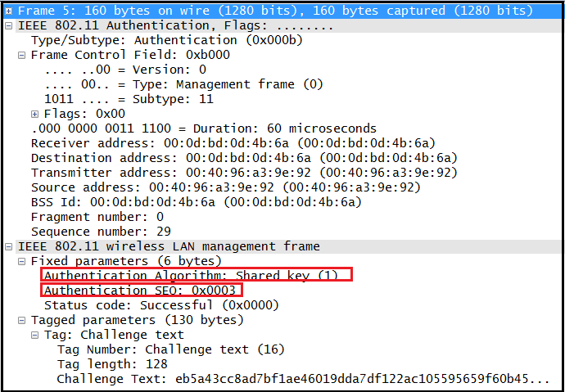Screen dimensions: 565x392
Task: Collapse the wireless LAN management frame section
Action: [x=9, y=246]
